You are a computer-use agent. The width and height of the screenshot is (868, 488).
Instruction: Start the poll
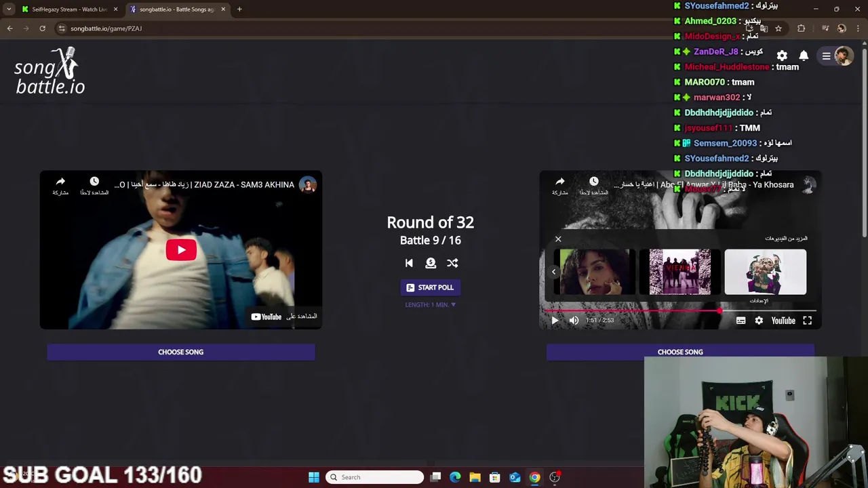[430, 287]
